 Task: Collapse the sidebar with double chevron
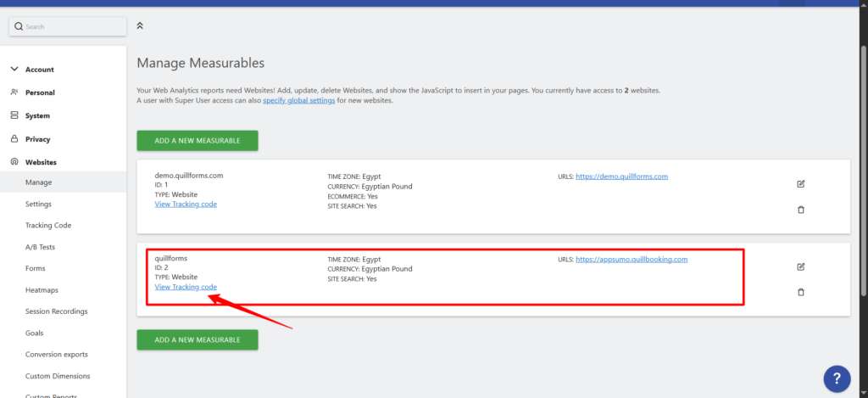pyautogui.click(x=140, y=25)
